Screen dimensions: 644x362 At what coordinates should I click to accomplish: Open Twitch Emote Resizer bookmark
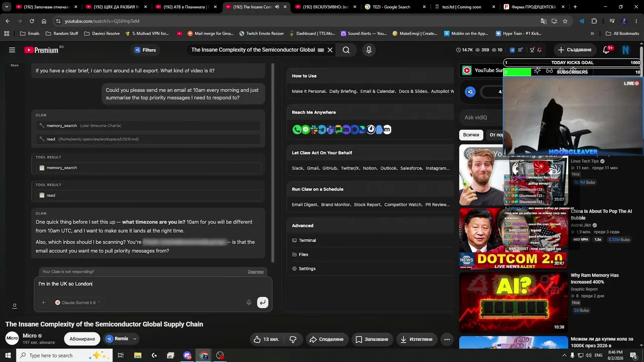tap(261, 34)
